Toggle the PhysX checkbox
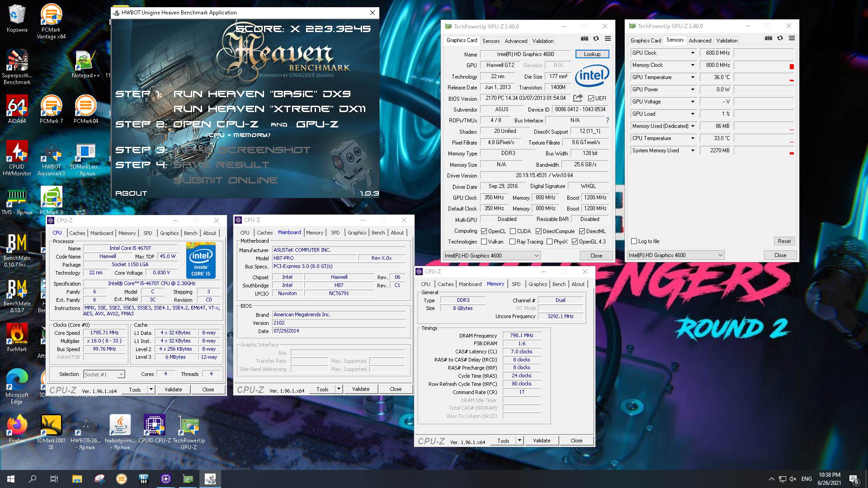The image size is (868, 488). coord(549,242)
